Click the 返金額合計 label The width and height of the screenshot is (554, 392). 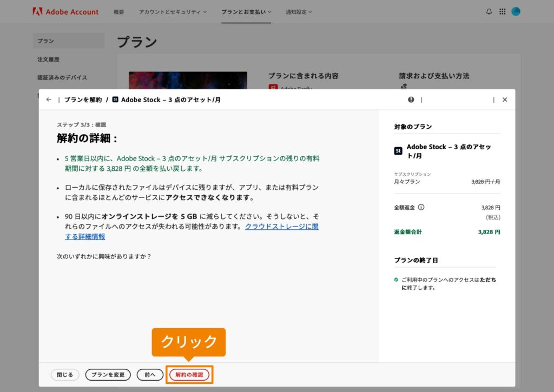408,232
